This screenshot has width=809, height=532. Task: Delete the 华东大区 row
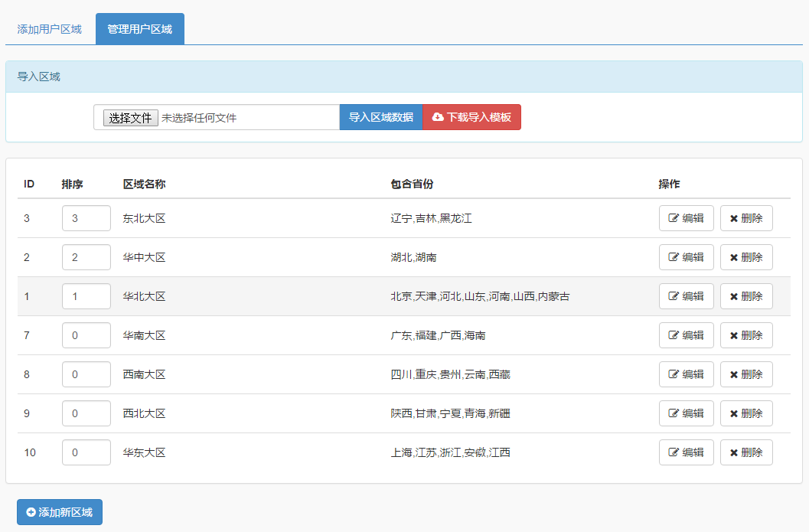click(746, 452)
